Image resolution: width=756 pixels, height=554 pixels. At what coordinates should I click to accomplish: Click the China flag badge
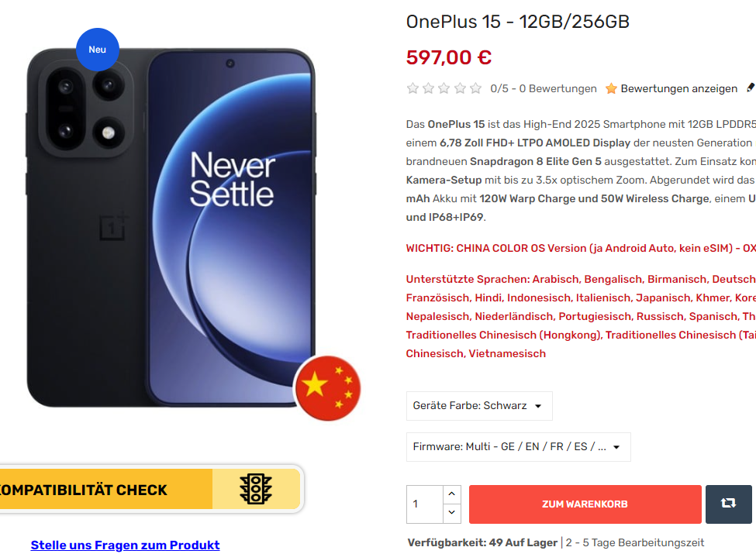click(327, 387)
